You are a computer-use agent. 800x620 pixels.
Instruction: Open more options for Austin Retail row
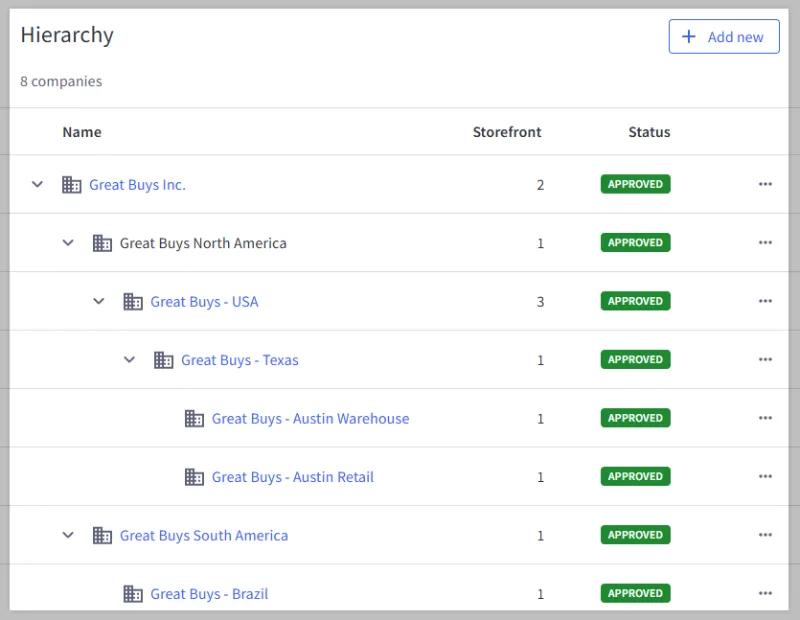[765, 476]
